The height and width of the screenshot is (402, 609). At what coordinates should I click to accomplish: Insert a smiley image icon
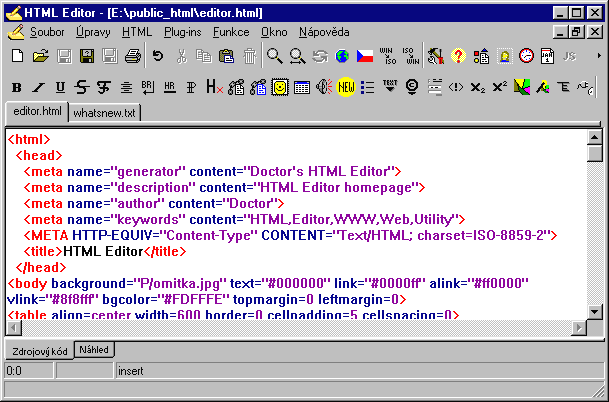[x=280, y=87]
